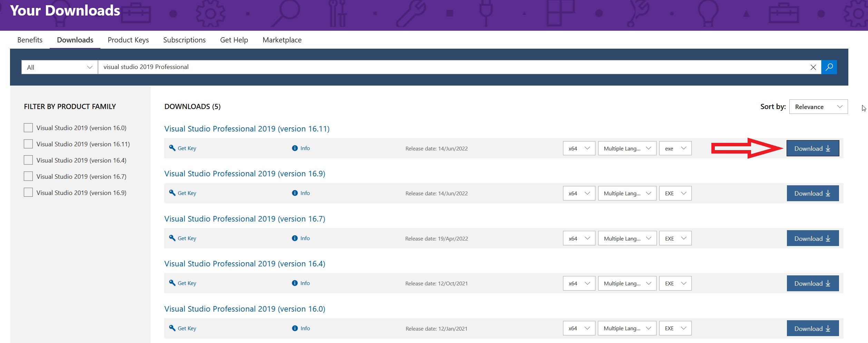Open the Subscriptions tab
The width and height of the screenshot is (868, 343).
[184, 40]
